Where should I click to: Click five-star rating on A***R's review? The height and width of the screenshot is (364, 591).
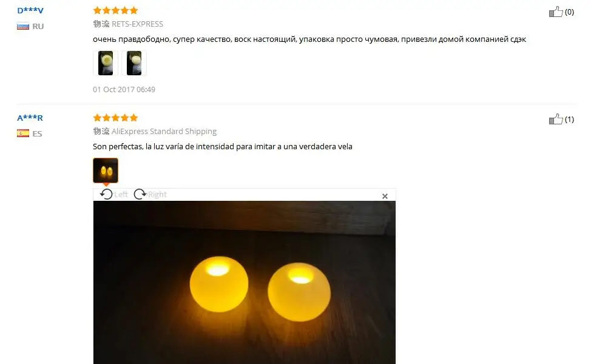116,118
